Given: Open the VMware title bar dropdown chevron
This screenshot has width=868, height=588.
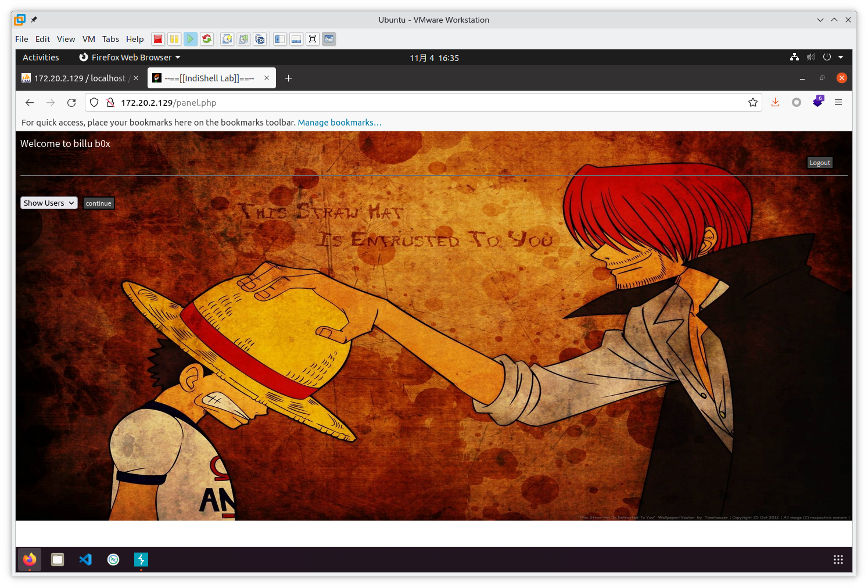Looking at the screenshot, I should point(820,20).
